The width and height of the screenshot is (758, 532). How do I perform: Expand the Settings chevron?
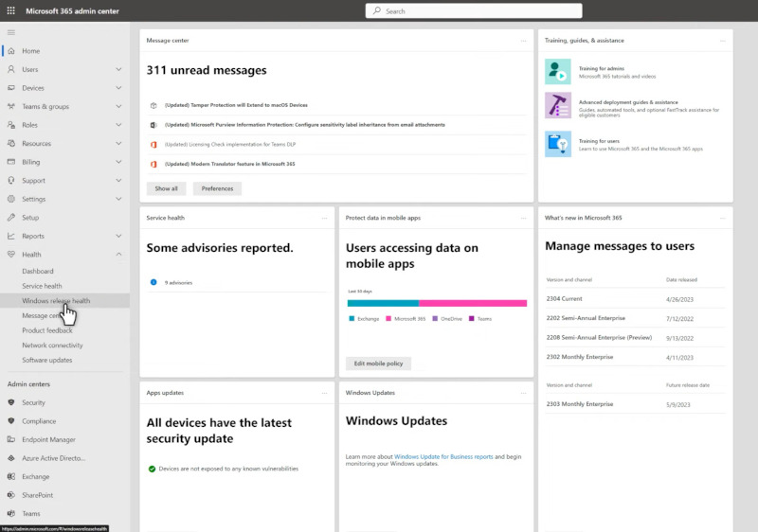click(x=118, y=199)
